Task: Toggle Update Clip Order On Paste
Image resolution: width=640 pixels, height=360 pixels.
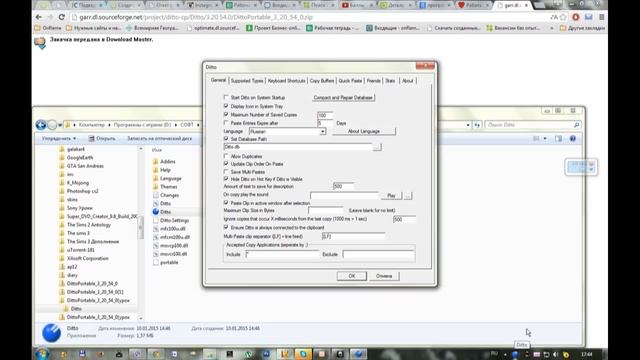Action: coord(226,164)
